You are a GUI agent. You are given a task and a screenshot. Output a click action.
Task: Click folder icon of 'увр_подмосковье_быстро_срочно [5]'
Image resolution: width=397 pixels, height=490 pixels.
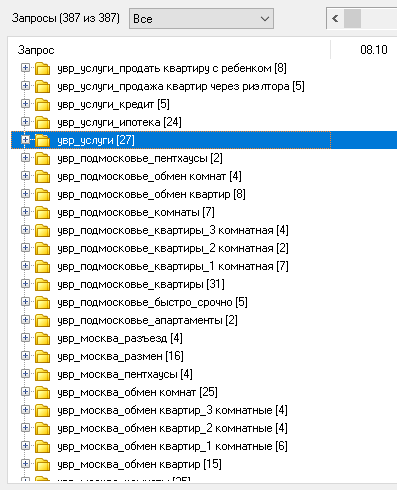[x=42, y=302]
